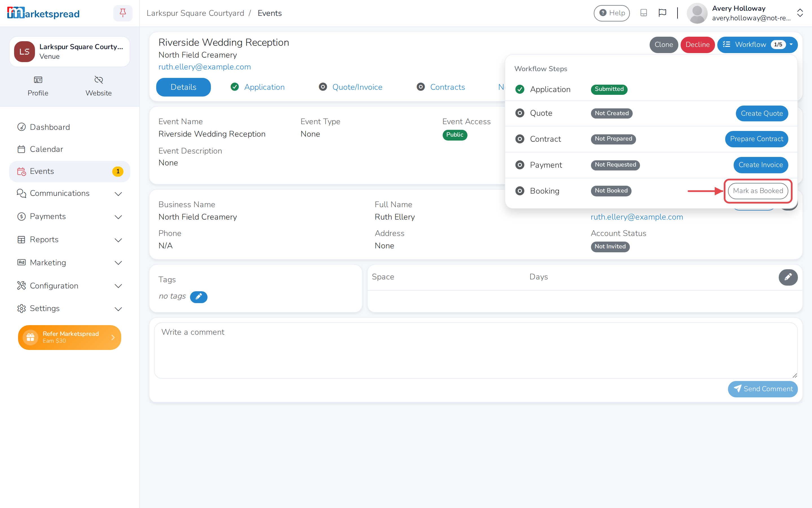Expand the Communications menu
Viewport: 812px width, 508px height.
point(69,194)
